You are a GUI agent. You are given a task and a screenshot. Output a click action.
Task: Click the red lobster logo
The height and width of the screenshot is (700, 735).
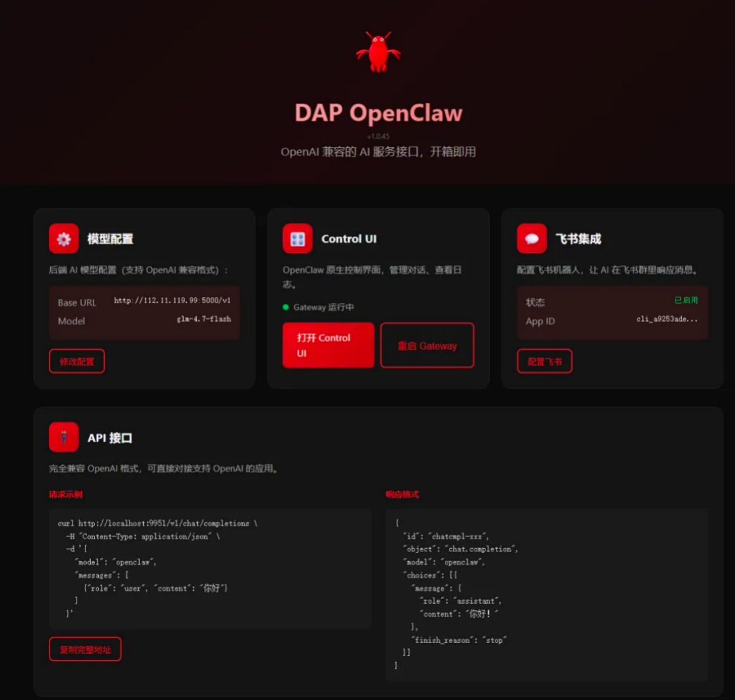(378, 52)
